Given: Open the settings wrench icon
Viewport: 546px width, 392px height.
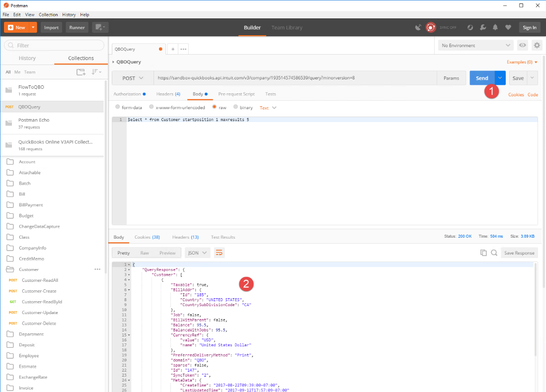Looking at the screenshot, I should (482, 27).
